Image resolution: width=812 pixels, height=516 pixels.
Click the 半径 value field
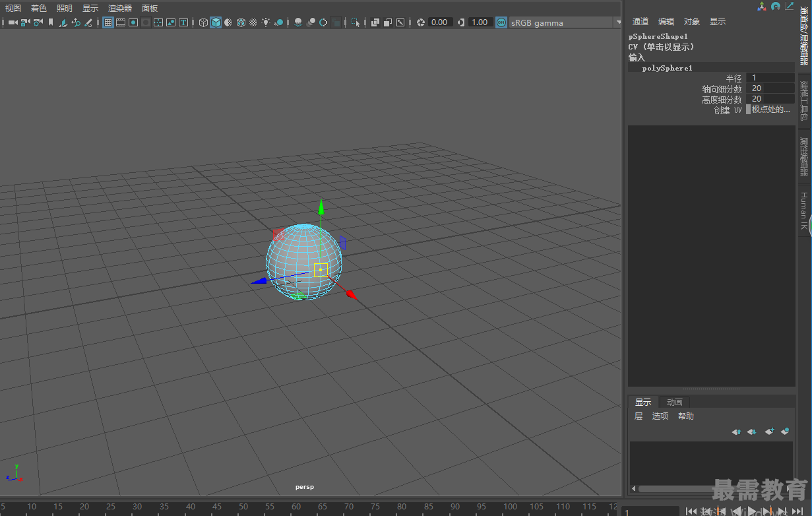coord(770,78)
